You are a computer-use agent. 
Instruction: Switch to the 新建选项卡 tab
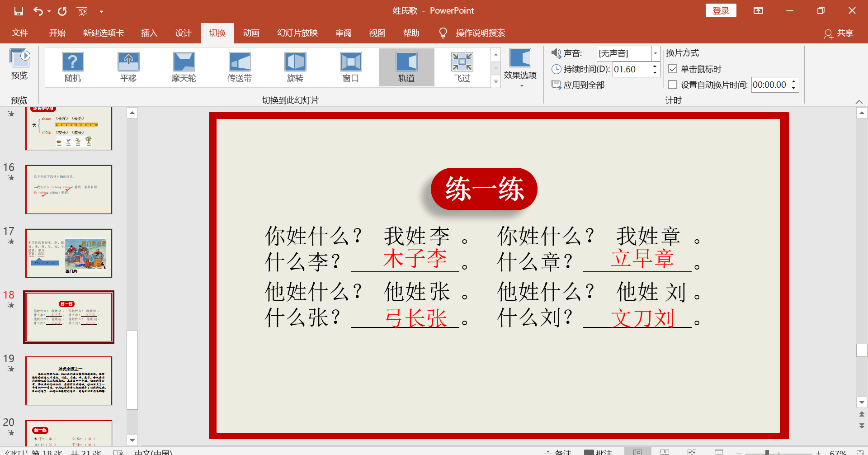pyautogui.click(x=103, y=33)
